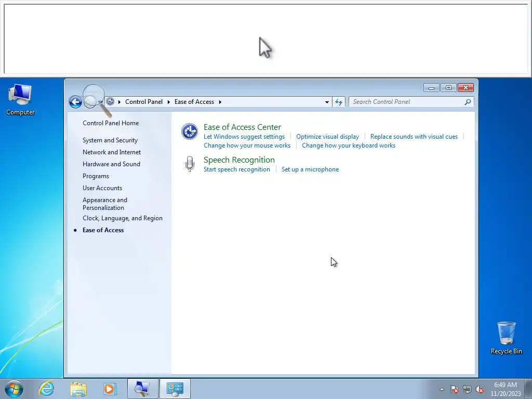
Task: Expand the arrow after Control Panel breadcrumb
Action: pyautogui.click(x=169, y=102)
